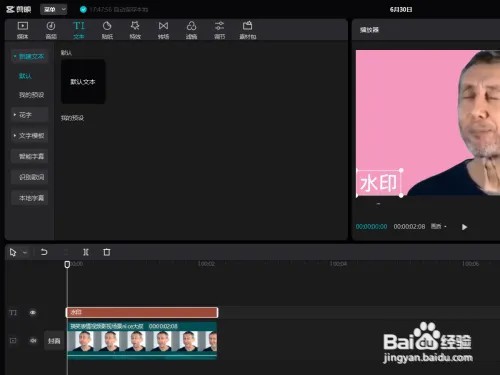Select the video clip on the timeline
The width and height of the screenshot is (500, 375).
(142, 340)
